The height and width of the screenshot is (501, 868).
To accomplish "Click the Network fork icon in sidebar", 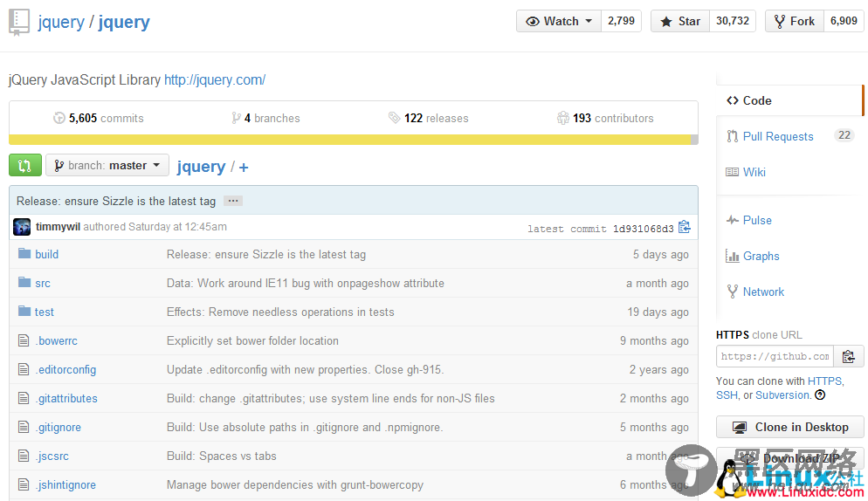I will (733, 292).
